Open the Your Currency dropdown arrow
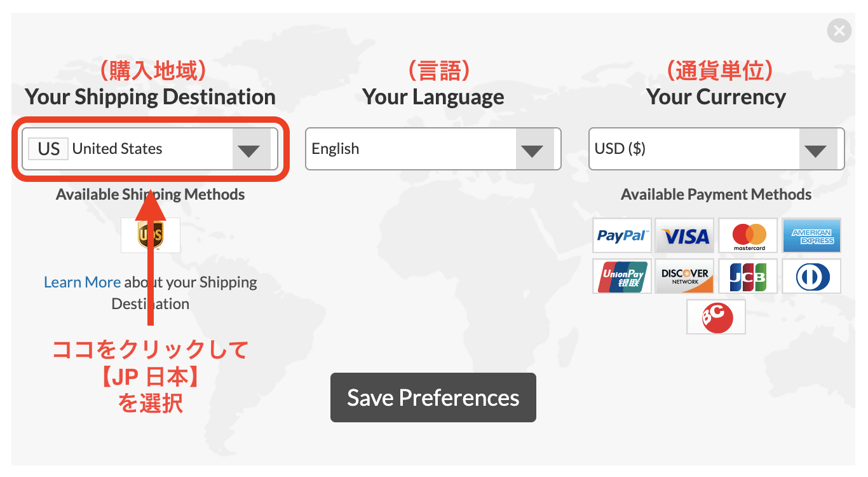The width and height of the screenshot is (868, 477). coord(816,149)
